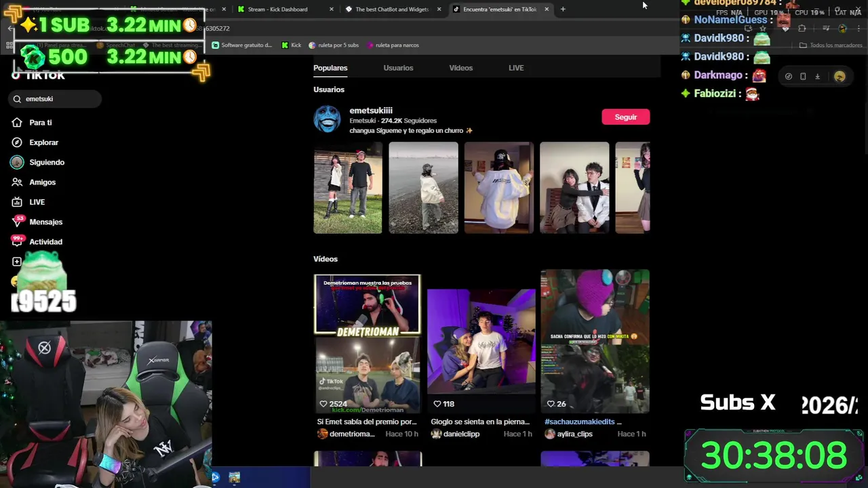Open thumbnail of two people on grass
The height and width of the screenshot is (488, 868).
[x=348, y=188]
